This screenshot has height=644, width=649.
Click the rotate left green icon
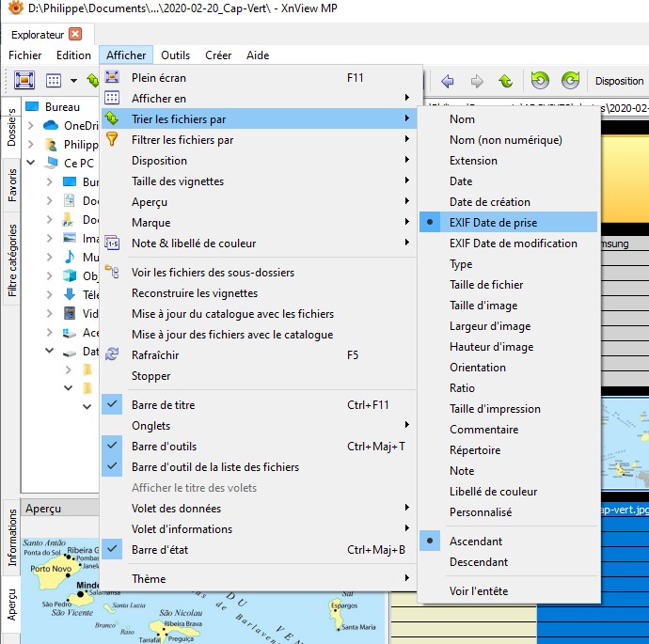coord(539,81)
